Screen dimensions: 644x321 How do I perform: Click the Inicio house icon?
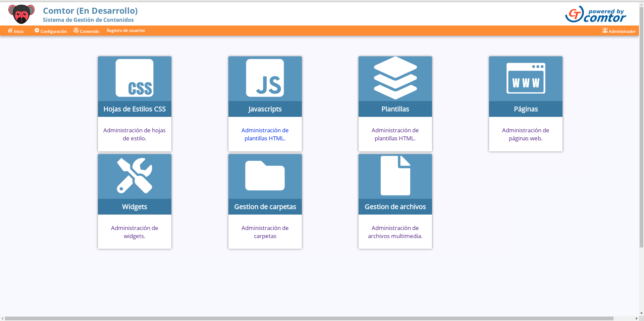coord(10,31)
